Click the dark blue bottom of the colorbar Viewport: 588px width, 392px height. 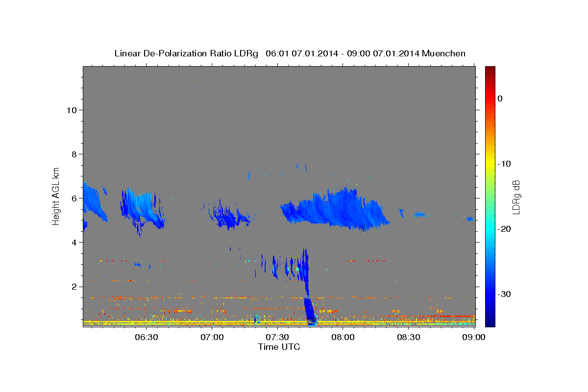pyautogui.click(x=490, y=321)
